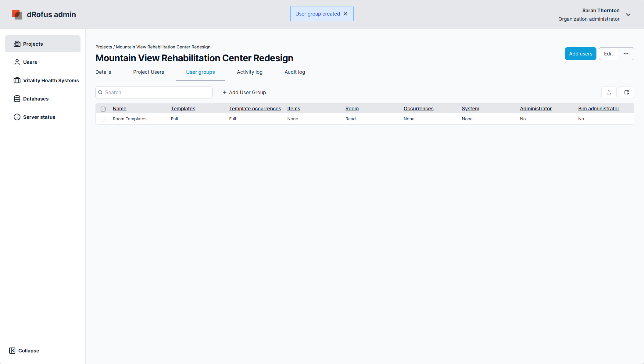Sort by the Room column

(x=352, y=108)
